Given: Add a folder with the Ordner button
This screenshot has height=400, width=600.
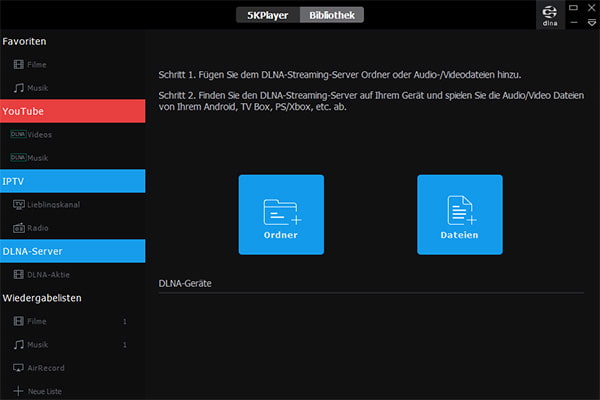Looking at the screenshot, I should [281, 215].
